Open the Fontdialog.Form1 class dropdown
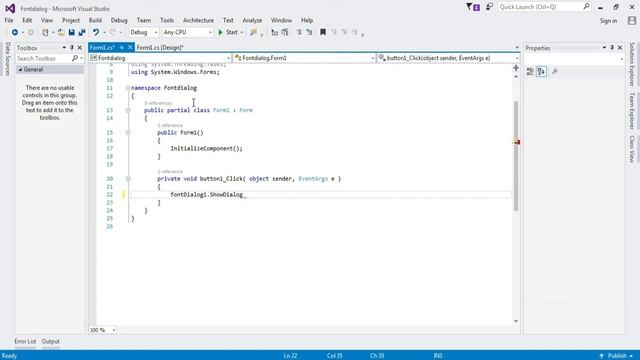This screenshot has width=640, height=360. click(304, 58)
